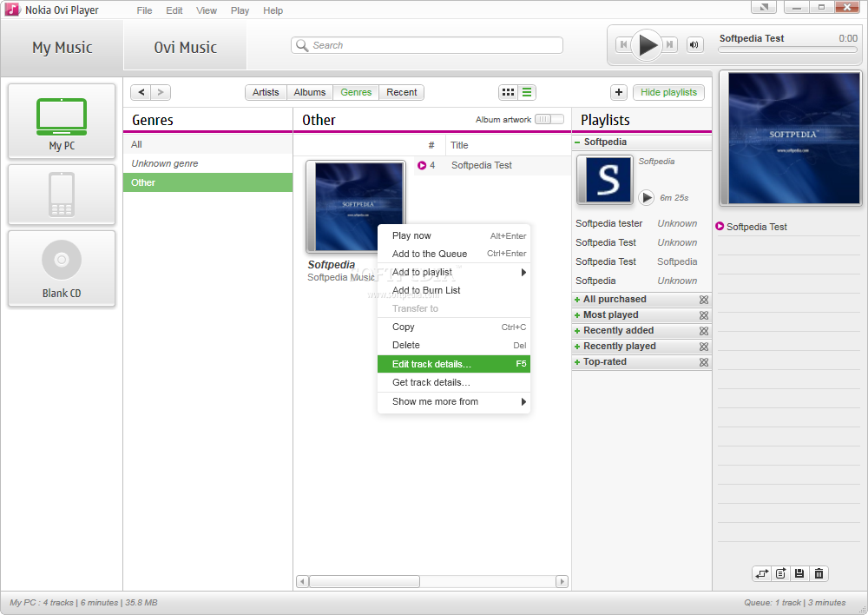Image resolution: width=868 pixels, height=615 pixels.
Task: Click in the Search field
Action: pos(427,45)
